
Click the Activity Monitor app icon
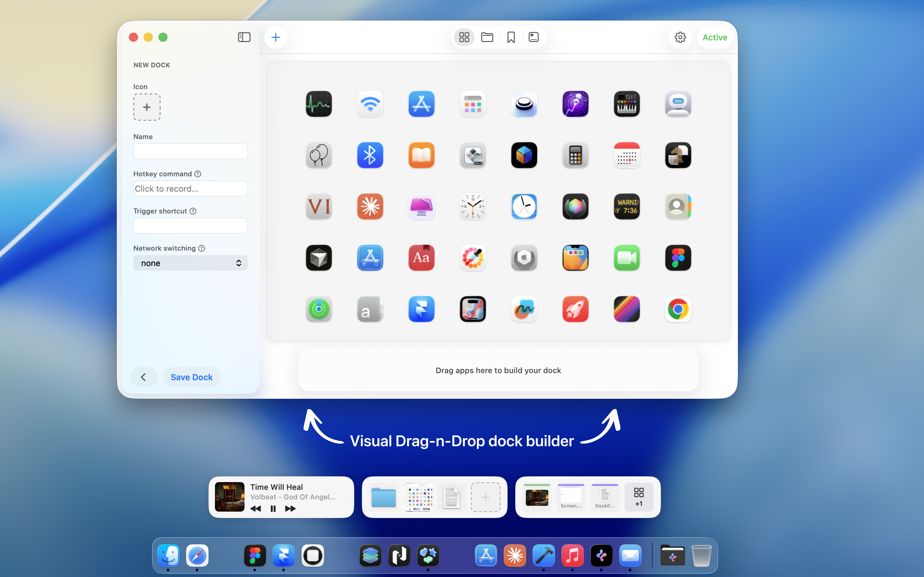[x=318, y=104]
